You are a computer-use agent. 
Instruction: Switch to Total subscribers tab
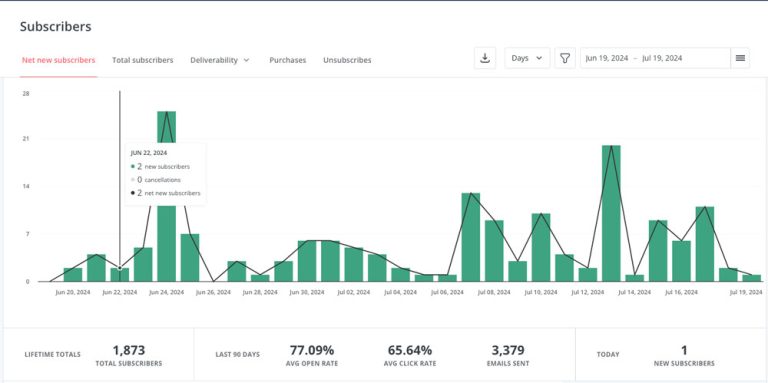(143, 60)
